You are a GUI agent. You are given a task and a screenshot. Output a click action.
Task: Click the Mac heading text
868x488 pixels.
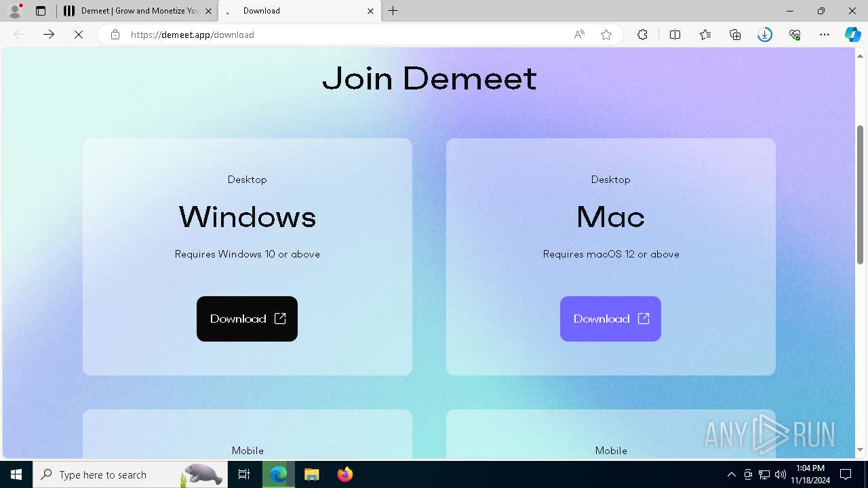[610, 217]
